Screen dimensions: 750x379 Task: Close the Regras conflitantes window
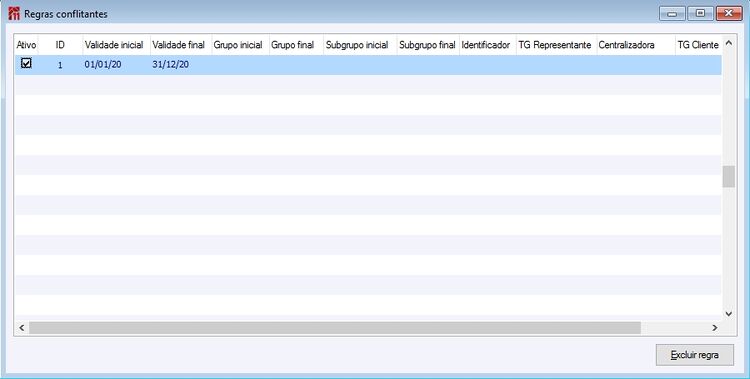(x=729, y=13)
